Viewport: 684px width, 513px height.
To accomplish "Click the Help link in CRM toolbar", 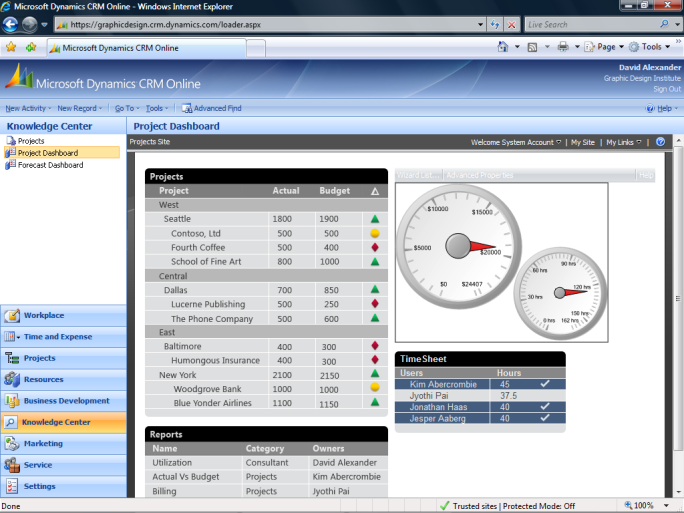I will pos(664,108).
